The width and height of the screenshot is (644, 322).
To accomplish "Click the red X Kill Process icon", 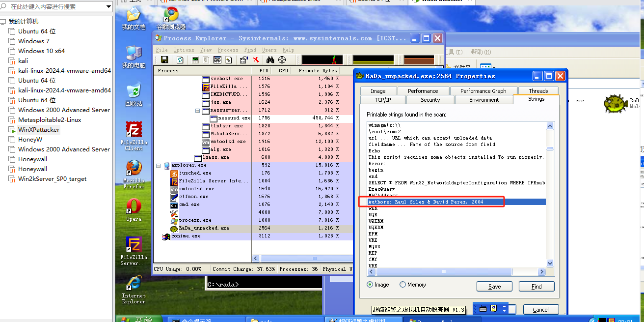I will click(256, 60).
